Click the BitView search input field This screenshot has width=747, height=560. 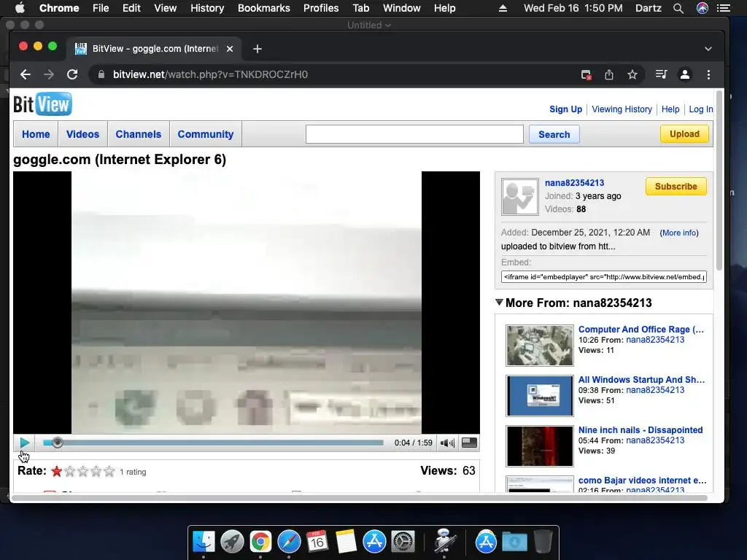click(414, 134)
